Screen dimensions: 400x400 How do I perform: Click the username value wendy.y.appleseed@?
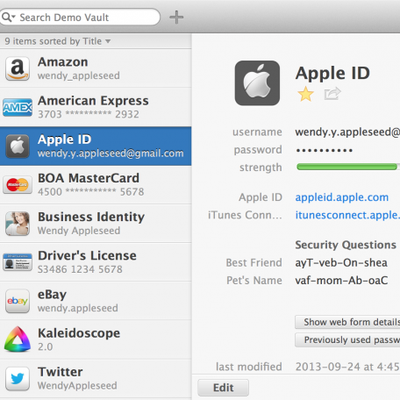[x=347, y=132]
